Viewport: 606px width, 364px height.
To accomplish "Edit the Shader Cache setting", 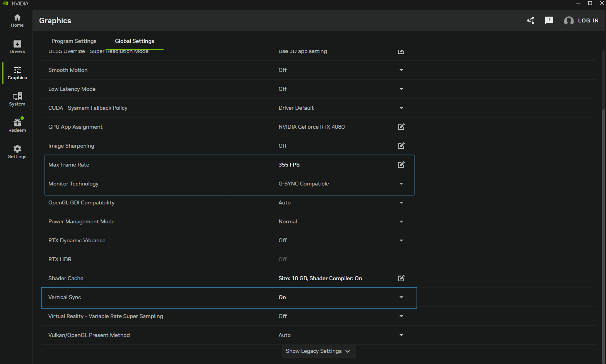I will pos(401,278).
